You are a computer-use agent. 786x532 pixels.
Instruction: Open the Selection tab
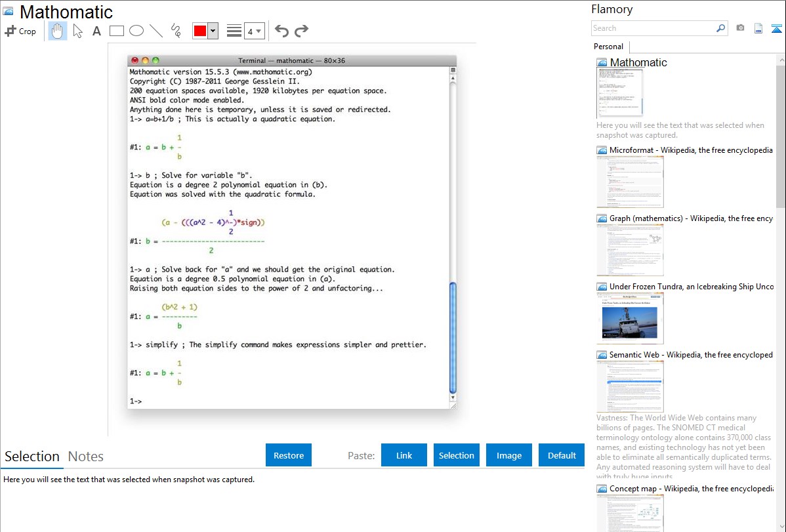click(32, 457)
